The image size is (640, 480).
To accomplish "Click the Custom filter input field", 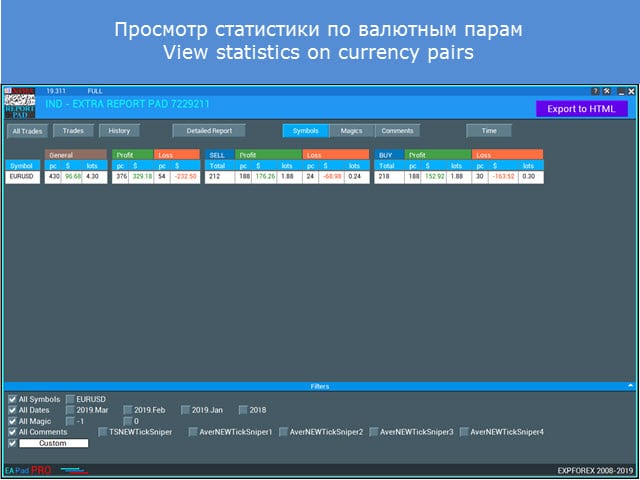I will coord(53,442).
